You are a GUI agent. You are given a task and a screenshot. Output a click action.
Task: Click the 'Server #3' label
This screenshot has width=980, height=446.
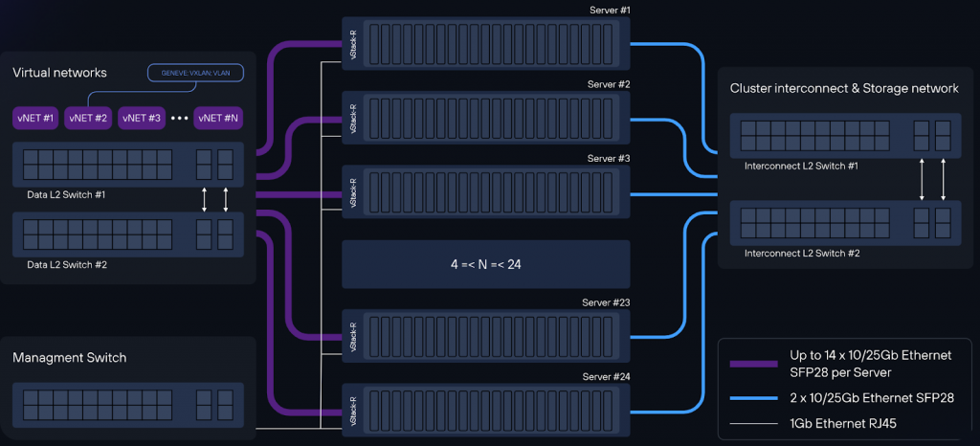[x=609, y=159]
